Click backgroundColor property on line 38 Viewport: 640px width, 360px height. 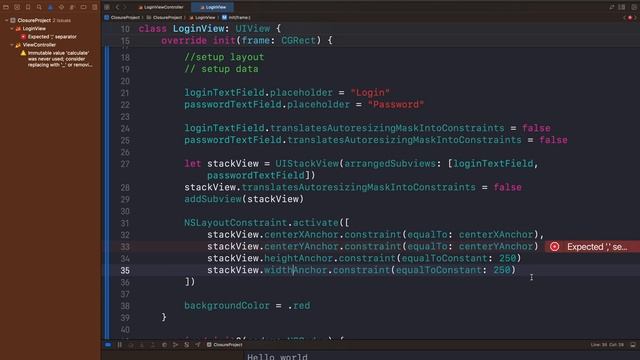[x=227, y=306]
